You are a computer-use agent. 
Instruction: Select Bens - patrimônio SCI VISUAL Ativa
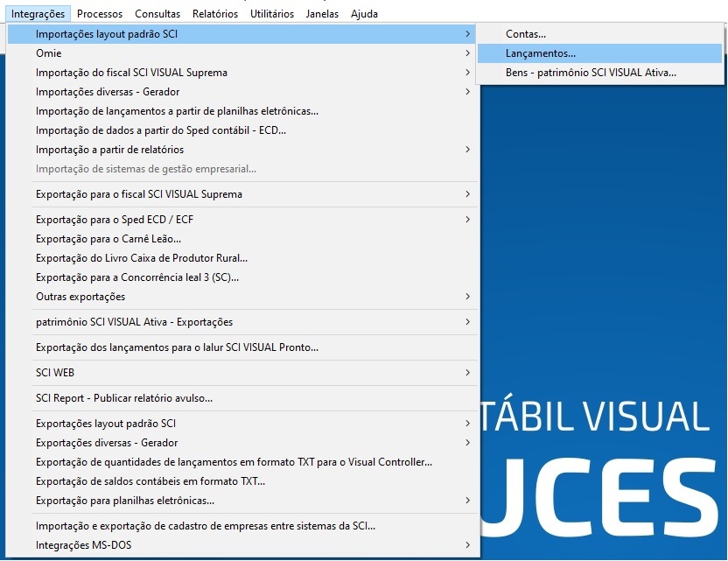click(591, 73)
